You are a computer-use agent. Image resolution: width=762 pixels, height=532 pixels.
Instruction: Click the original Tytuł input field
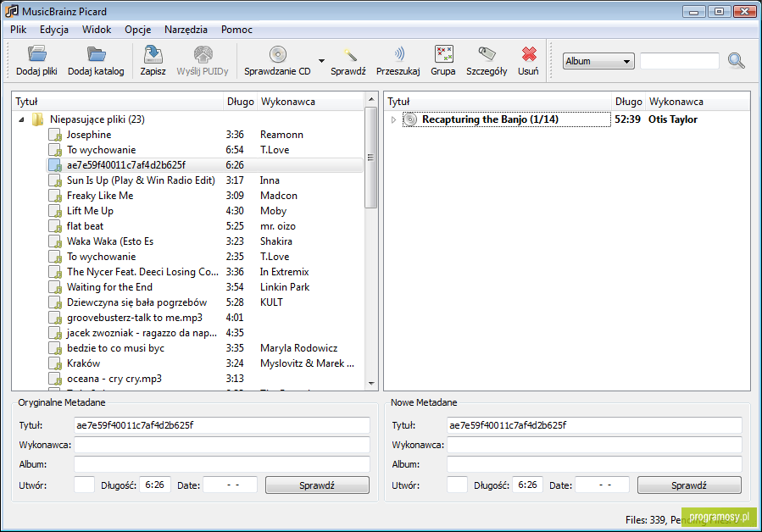pyautogui.click(x=222, y=425)
